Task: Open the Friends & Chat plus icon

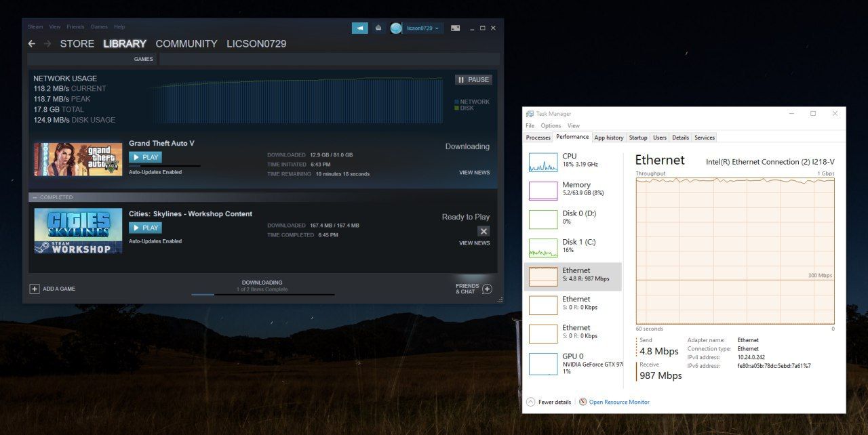Action: click(x=487, y=289)
